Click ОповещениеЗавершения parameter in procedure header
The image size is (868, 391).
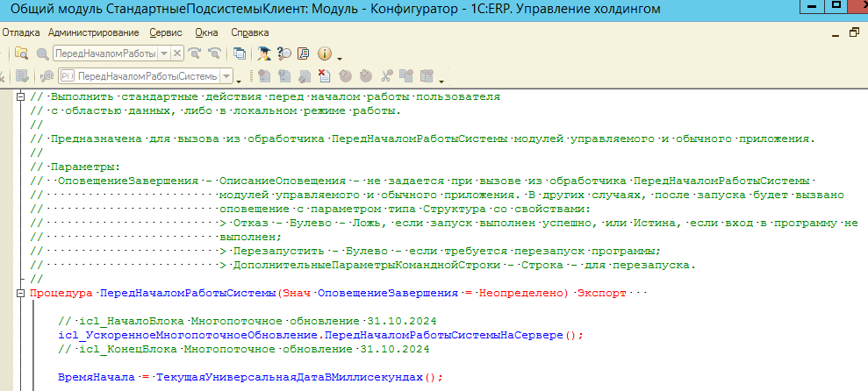[388, 293]
